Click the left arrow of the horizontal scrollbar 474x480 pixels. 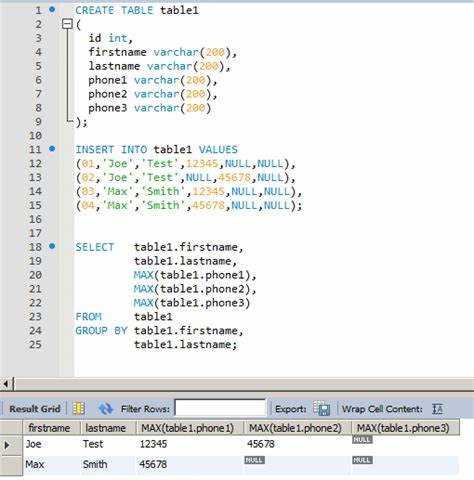tap(6, 384)
